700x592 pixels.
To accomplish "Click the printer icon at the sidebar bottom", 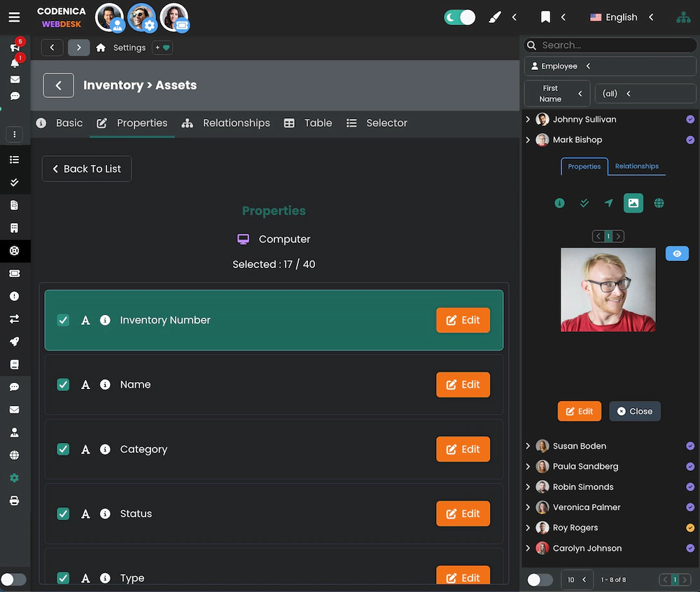I will coord(14,500).
